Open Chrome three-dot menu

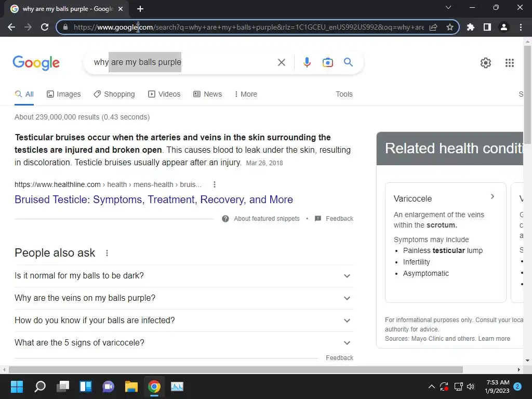click(x=521, y=27)
